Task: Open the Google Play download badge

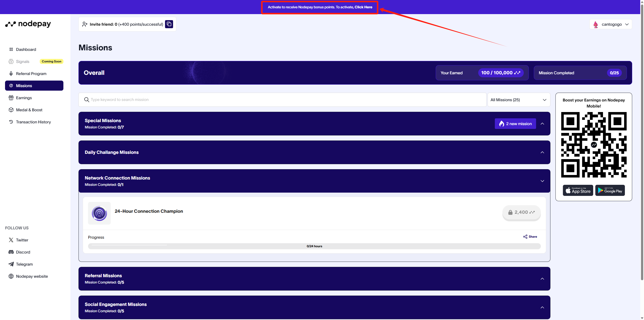Action: pyautogui.click(x=610, y=190)
